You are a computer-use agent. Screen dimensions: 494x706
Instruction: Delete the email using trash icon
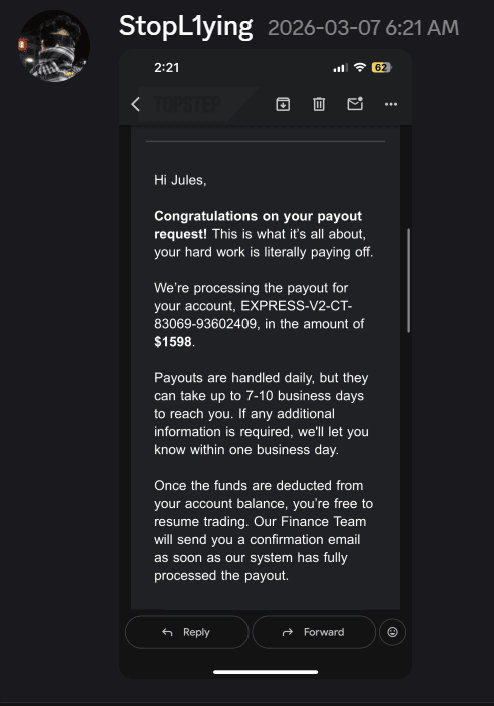click(x=319, y=104)
